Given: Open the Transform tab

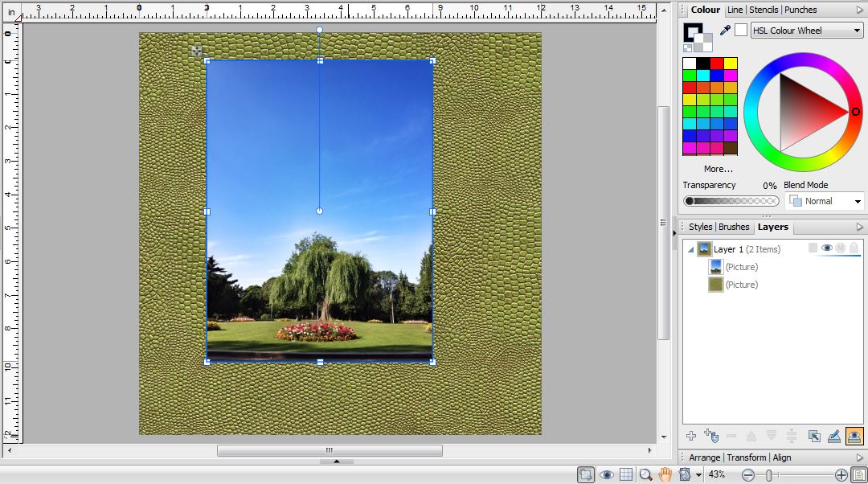Looking at the screenshot, I should pos(747,457).
